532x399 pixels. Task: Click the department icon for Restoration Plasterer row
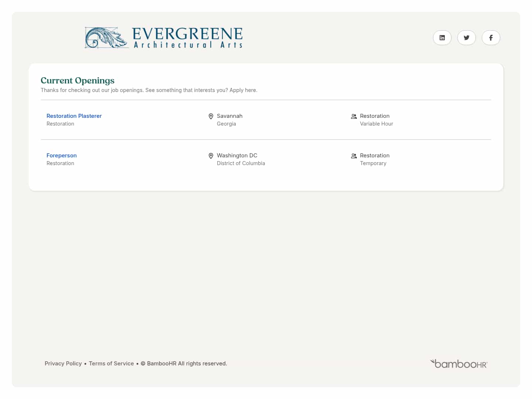coord(354,116)
